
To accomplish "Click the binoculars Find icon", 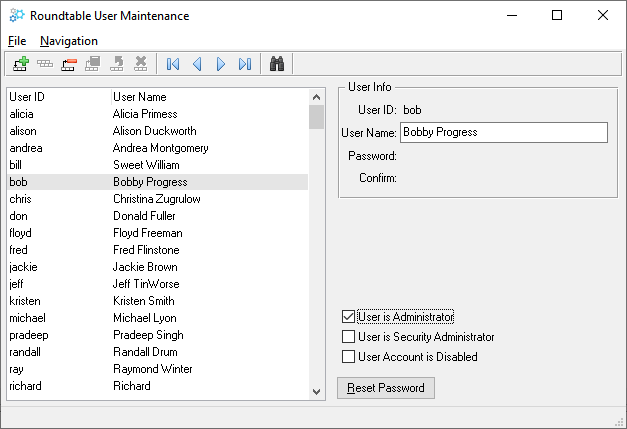I will pyautogui.click(x=277, y=64).
